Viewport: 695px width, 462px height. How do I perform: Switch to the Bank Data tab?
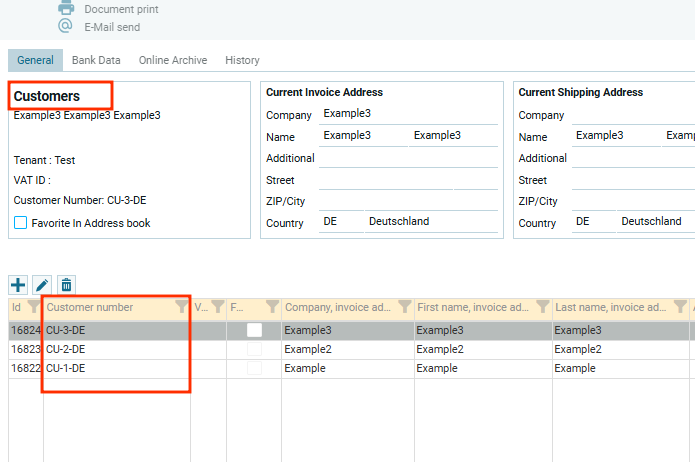[x=96, y=60]
